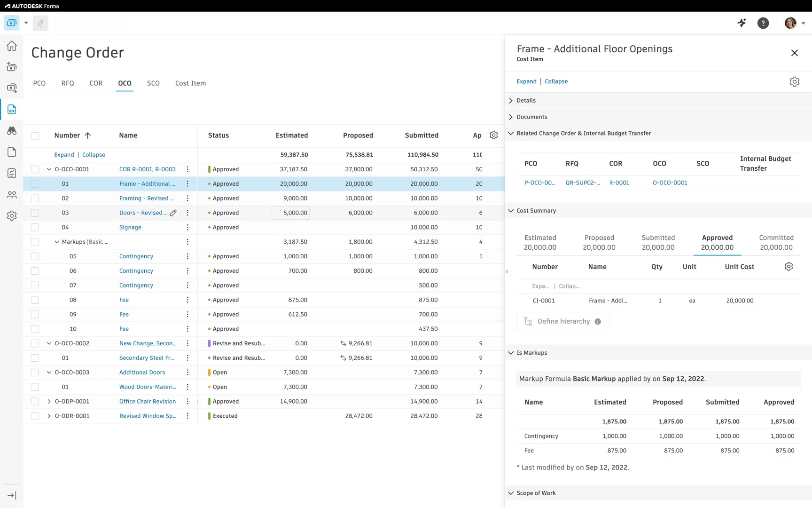Screen dimensions: 812x508
Task: Open the Members people icon in sidebar
Action: 12,194
